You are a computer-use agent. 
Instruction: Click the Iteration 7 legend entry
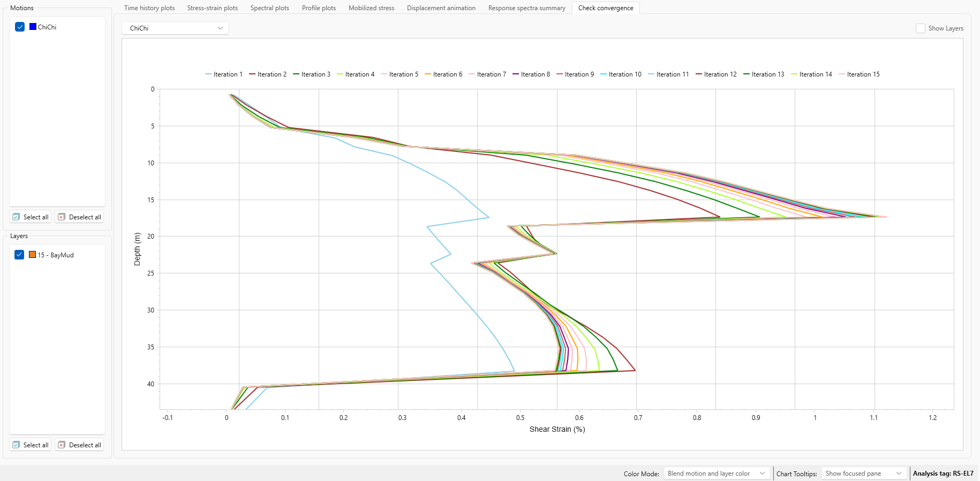(487, 74)
